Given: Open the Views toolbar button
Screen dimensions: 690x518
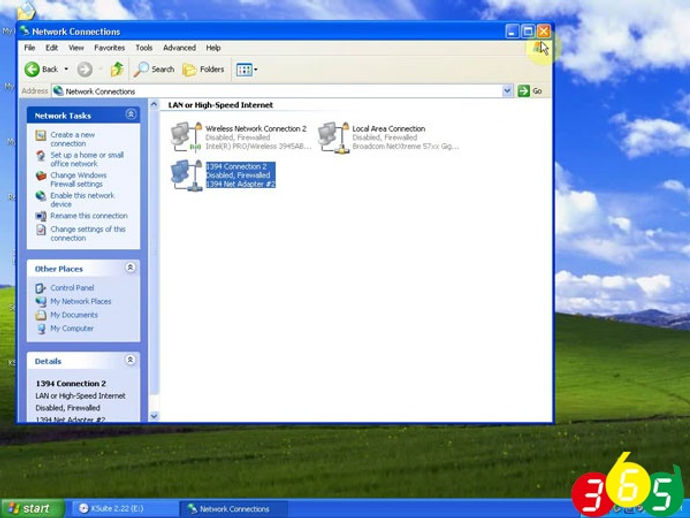Looking at the screenshot, I should (x=246, y=69).
